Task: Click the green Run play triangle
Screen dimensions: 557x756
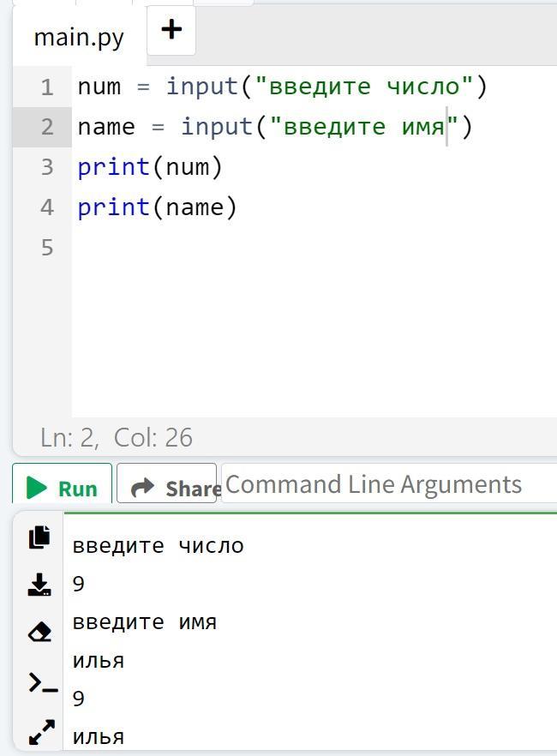Action: 37,488
